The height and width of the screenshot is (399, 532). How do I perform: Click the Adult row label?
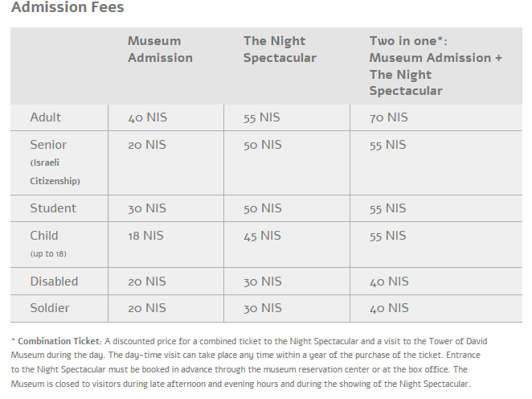pyautogui.click(x=46, y=117)
